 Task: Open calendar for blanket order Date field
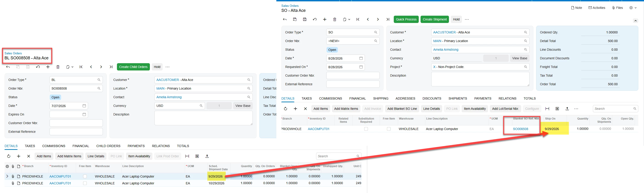[x=84, y=106]
